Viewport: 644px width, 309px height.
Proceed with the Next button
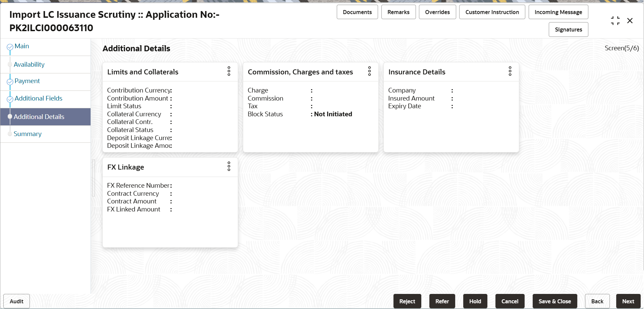click(628, 301)
